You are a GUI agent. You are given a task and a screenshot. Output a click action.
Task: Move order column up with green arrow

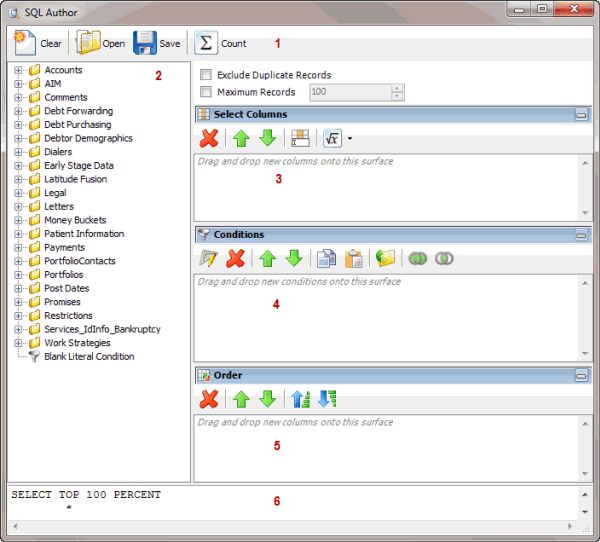241,399
